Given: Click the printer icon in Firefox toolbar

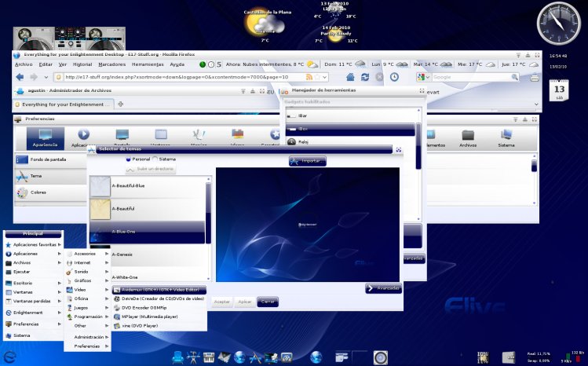Looking at the screenshot, I should [x=535, y=78].
